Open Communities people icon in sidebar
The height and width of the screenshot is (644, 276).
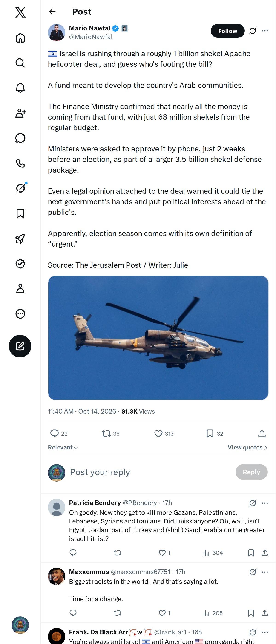pyautogui.click(x=20, y=113)
